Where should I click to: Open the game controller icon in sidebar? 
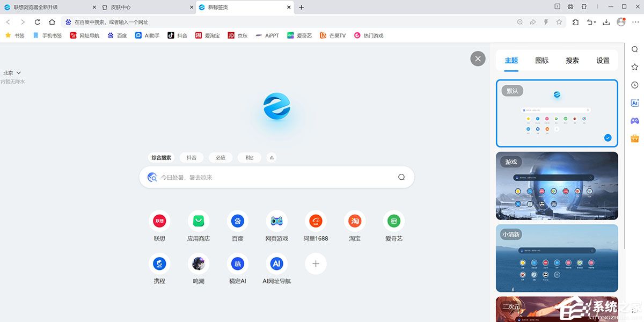coord(635,120)
